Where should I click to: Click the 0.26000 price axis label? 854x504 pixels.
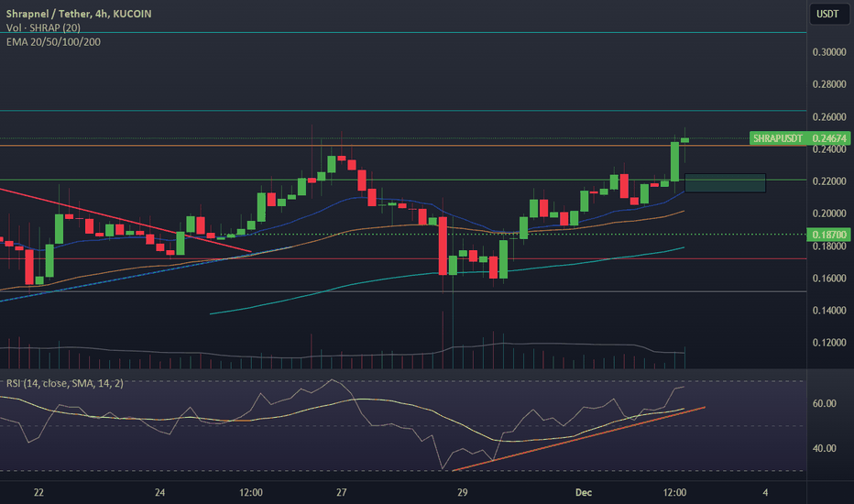(829, 117)
